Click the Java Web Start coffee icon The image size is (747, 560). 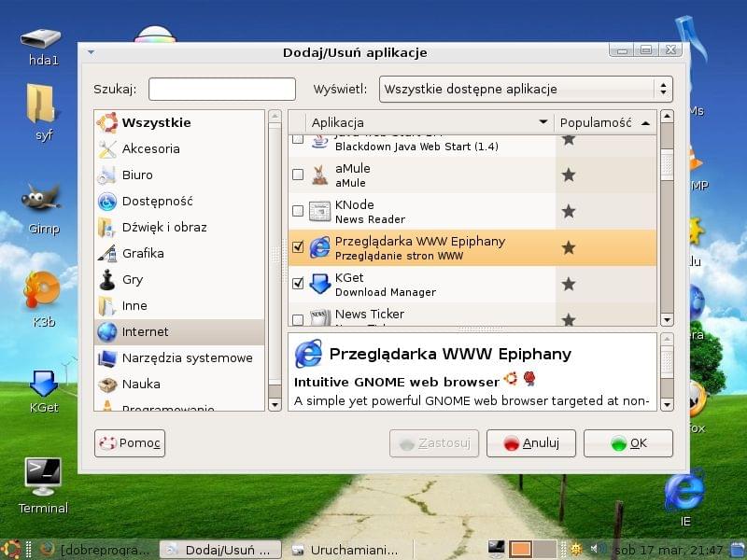319,142
